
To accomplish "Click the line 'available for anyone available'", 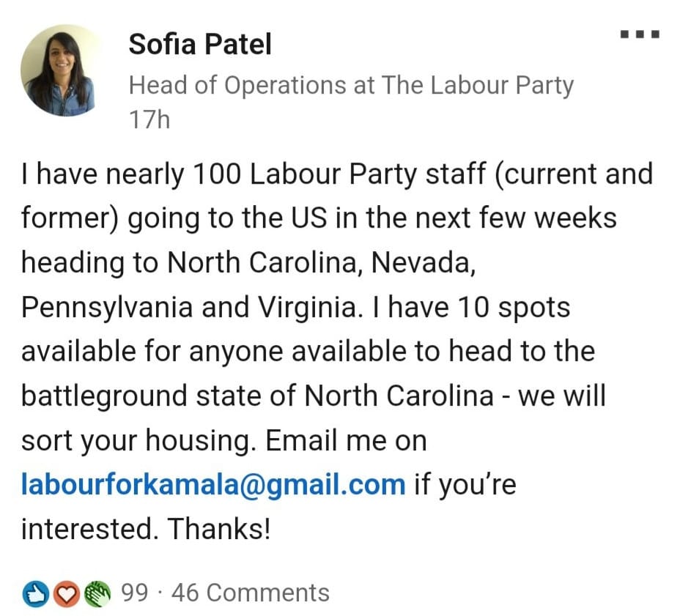I will (x=307, y=351).
